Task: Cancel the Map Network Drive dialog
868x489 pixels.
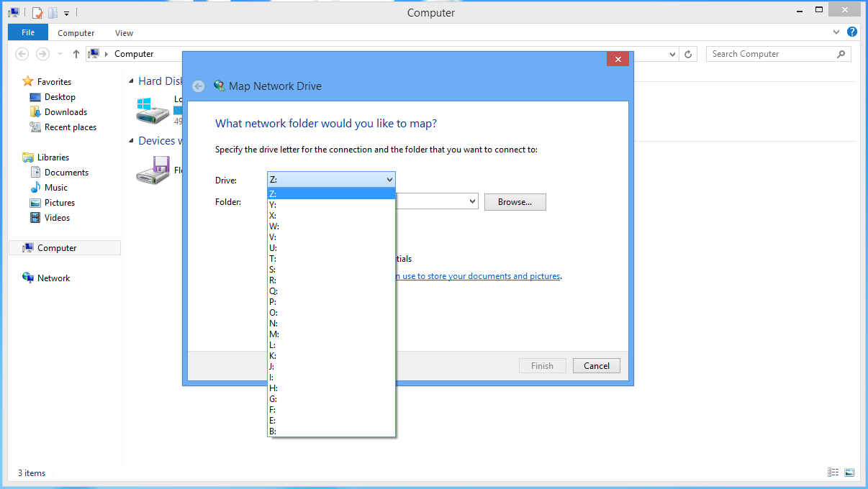Action: click(x=596, y=365)
